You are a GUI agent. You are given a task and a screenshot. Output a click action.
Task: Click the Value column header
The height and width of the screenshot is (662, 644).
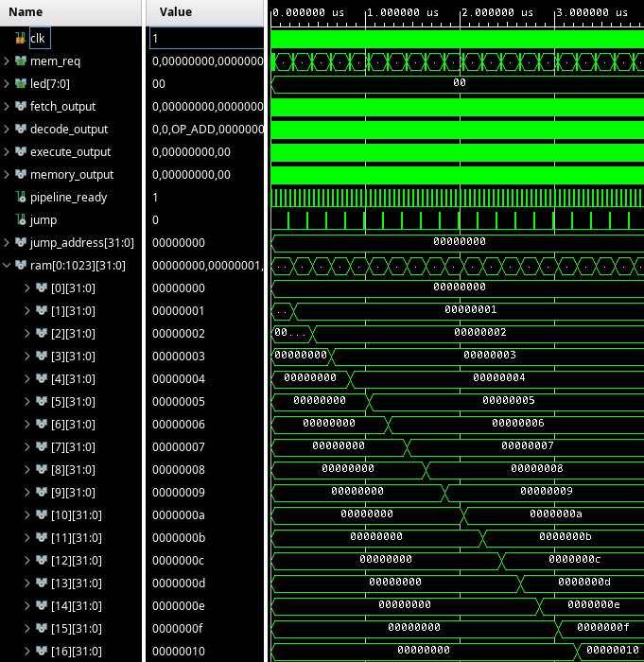point(205,12)
